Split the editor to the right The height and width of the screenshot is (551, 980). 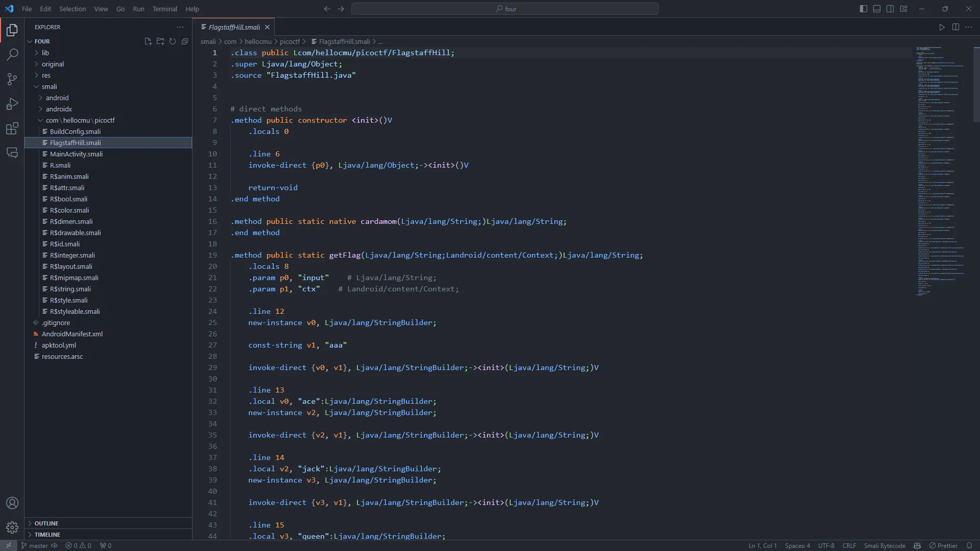pos(955,27)
